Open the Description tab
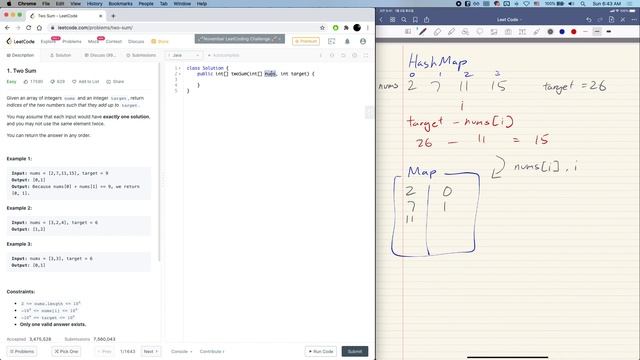Viewport: 640px width, 360px height. click(x=20, y=55)
